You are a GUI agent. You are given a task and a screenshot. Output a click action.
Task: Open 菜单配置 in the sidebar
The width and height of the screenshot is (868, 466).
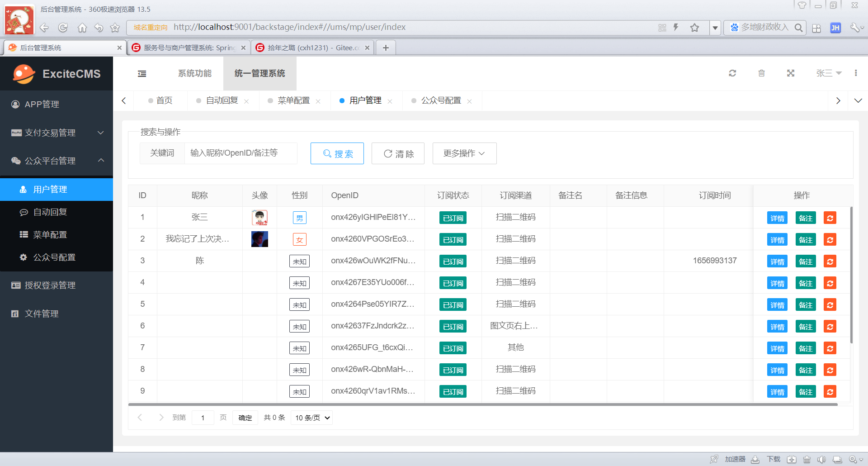[50, 234]
